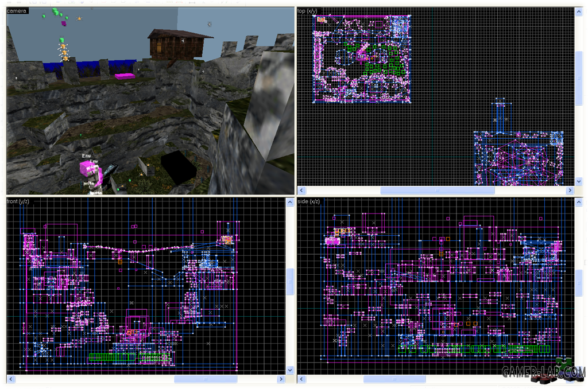
Task: Select the orange light entity near the sky
Action: pos(79,18)
